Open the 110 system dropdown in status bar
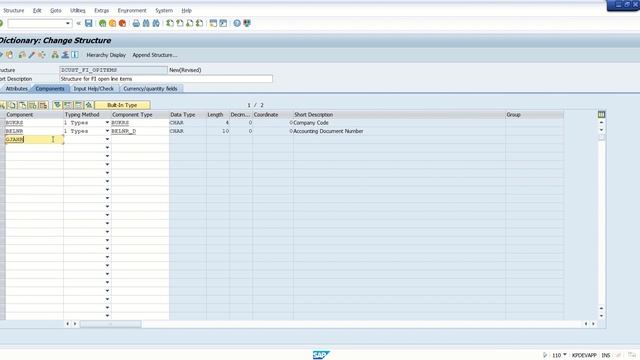This screenshot has width=640, height=360. coord(564,355)
